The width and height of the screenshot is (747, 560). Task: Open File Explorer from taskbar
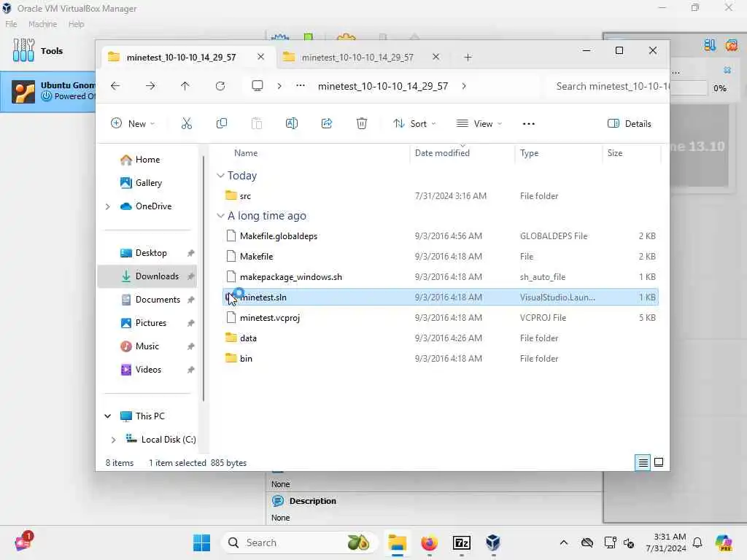(397, 542)
